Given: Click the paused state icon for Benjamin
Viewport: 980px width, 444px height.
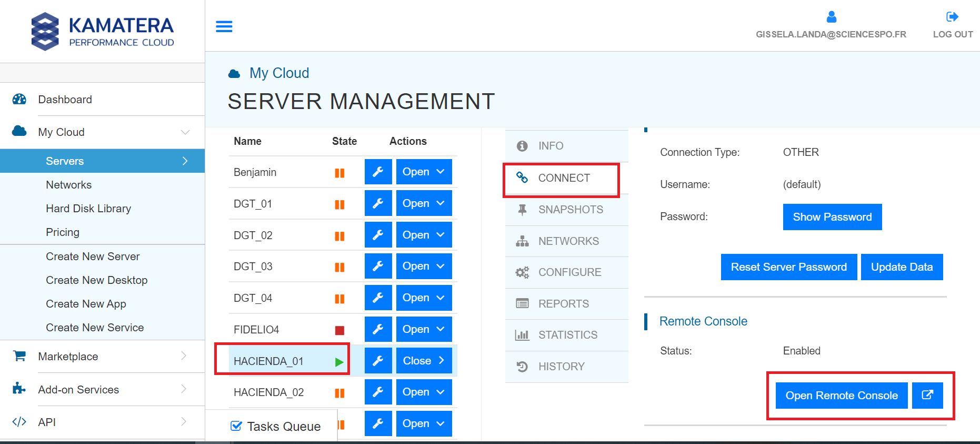Looking at the screenshot, I should (340, 173).
